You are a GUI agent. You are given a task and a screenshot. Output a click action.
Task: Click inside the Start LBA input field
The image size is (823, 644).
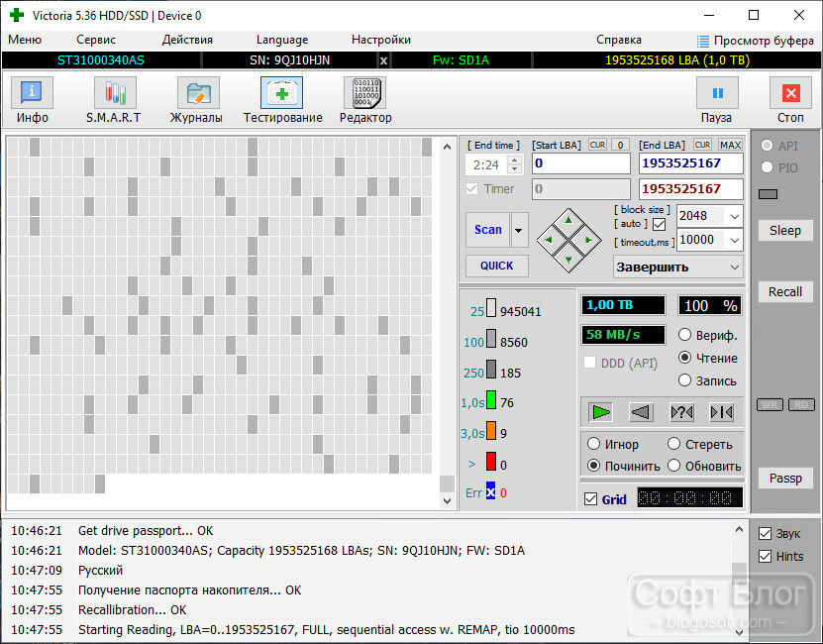581,163
